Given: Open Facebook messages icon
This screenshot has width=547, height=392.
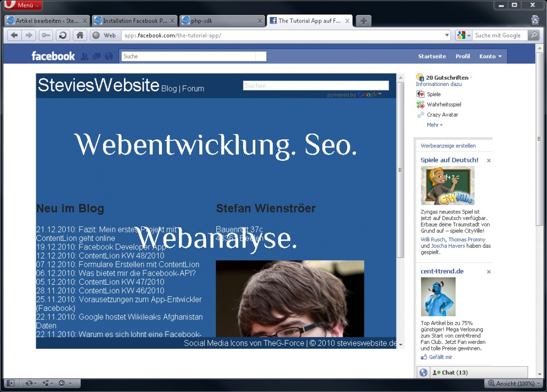Looking at the screenshot, I should (x=97, y=56).
